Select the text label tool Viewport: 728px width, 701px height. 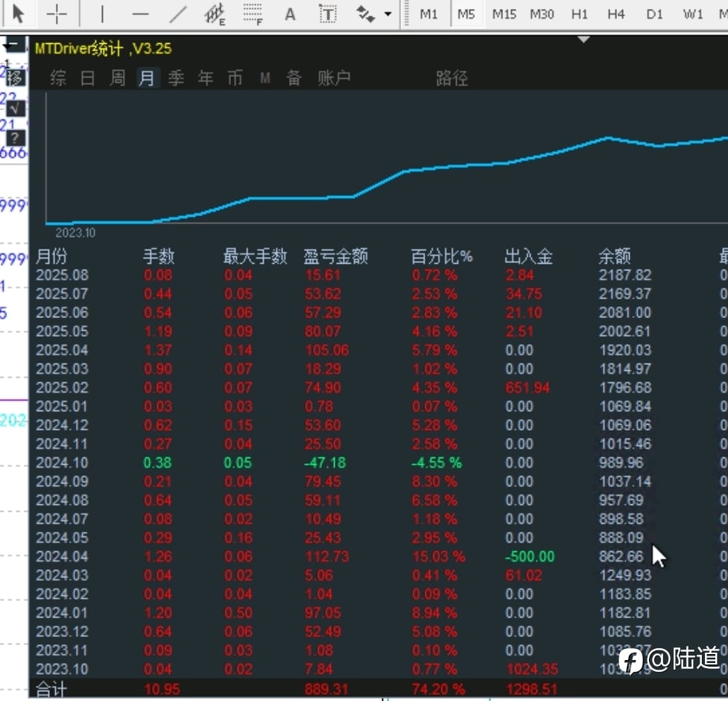328,14
